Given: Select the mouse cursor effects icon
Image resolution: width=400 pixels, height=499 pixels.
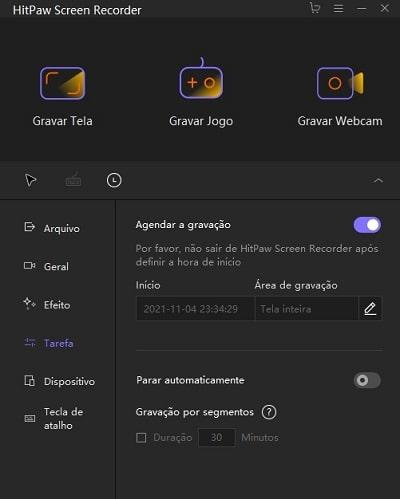Looking at the screenshot, I should 31,180.
